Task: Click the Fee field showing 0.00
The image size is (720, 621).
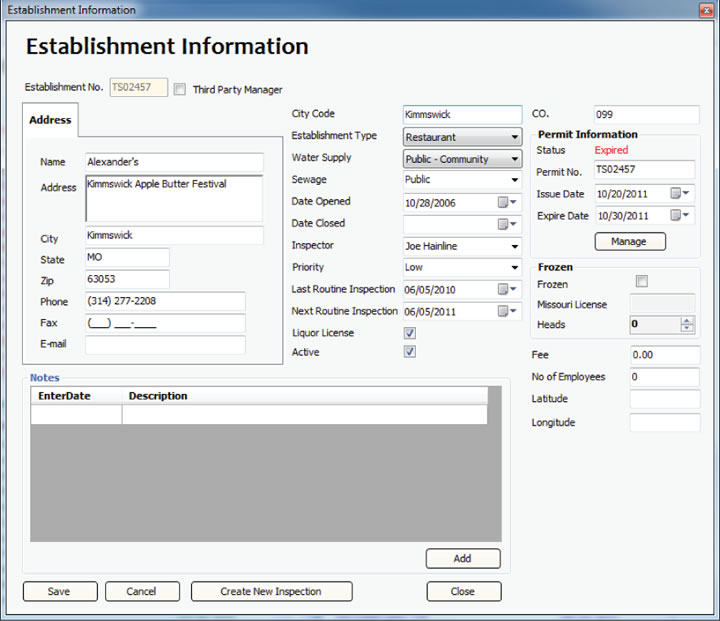Action: 665,355
